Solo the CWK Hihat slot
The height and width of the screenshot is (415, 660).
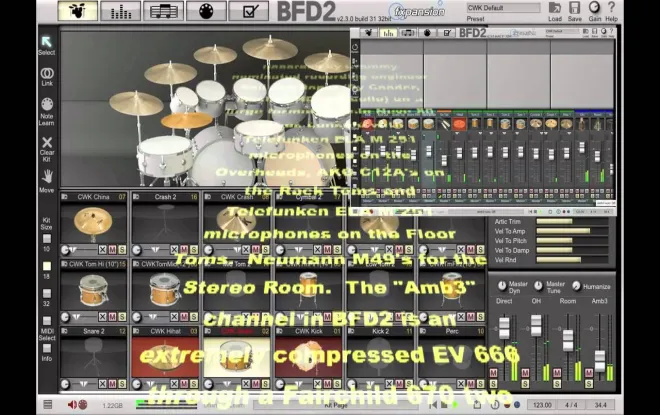tap(194, 384)
